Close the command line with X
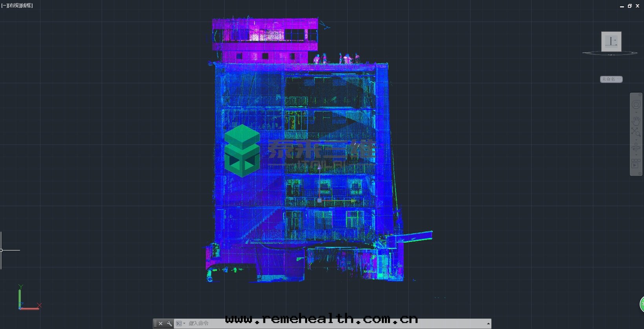 pos(161,324)
